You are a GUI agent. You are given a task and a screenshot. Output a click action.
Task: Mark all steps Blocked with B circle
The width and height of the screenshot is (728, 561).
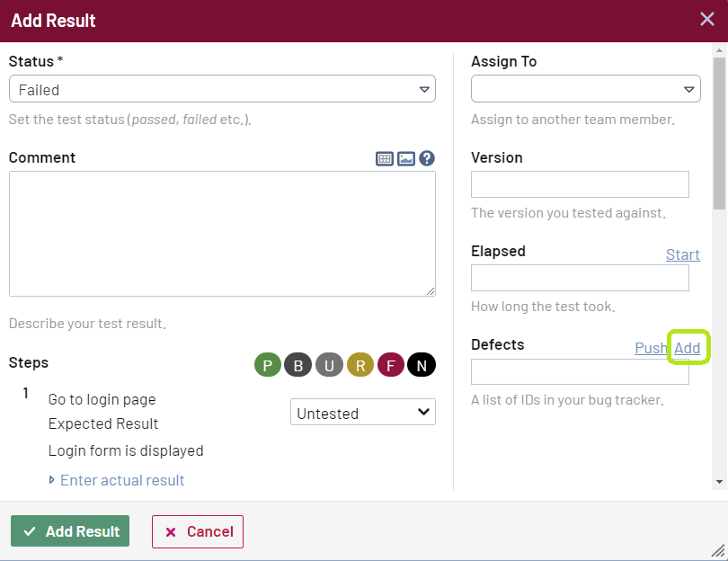click(298, 365)
